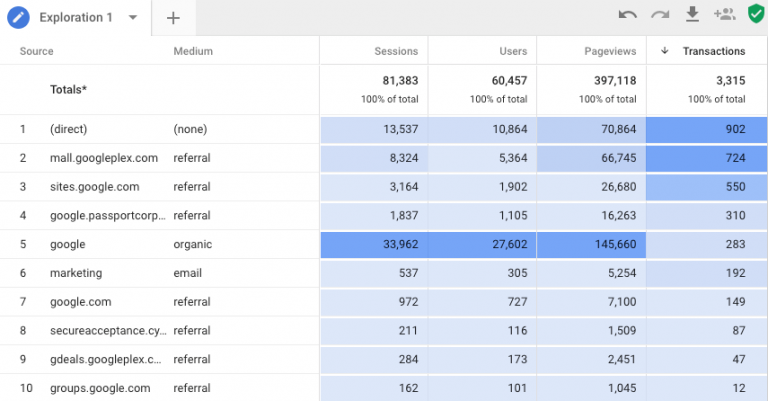
Task: Click the pencil edit icon
Action: click(x=18, y=18)
